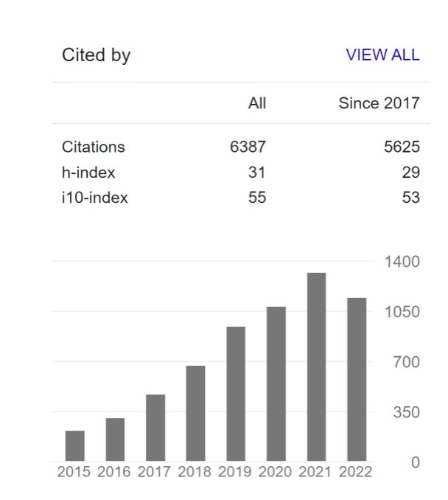Select the 2020 citations bar

coord(276,383)
